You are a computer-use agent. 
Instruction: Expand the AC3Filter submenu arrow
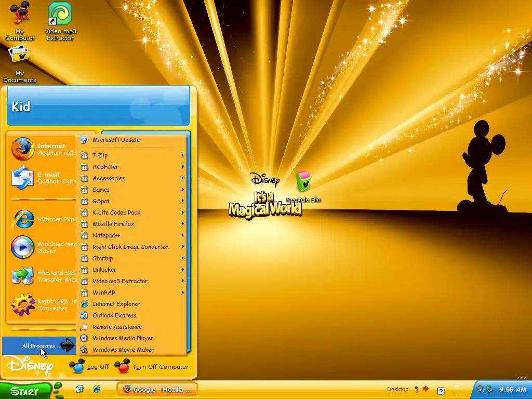182,167
